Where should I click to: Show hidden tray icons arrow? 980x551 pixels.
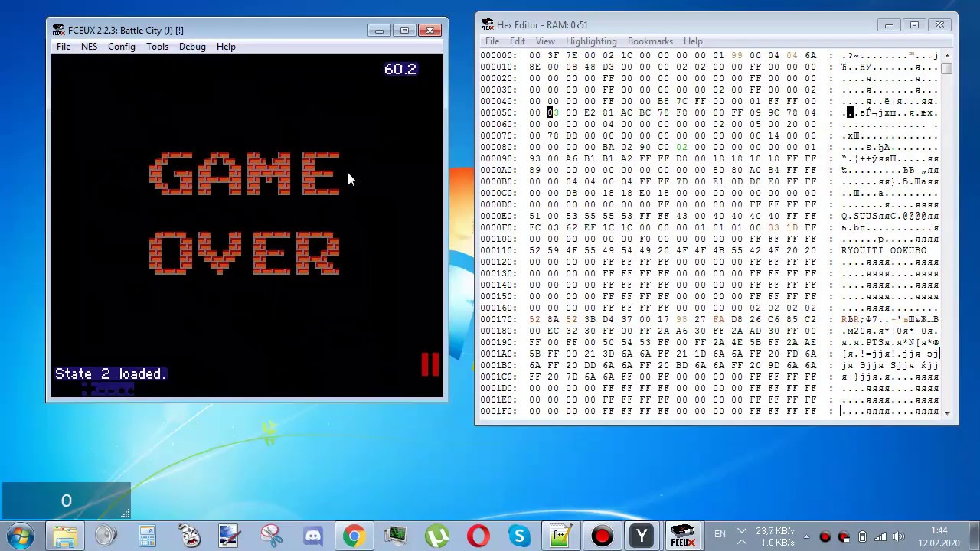point(806,536)
